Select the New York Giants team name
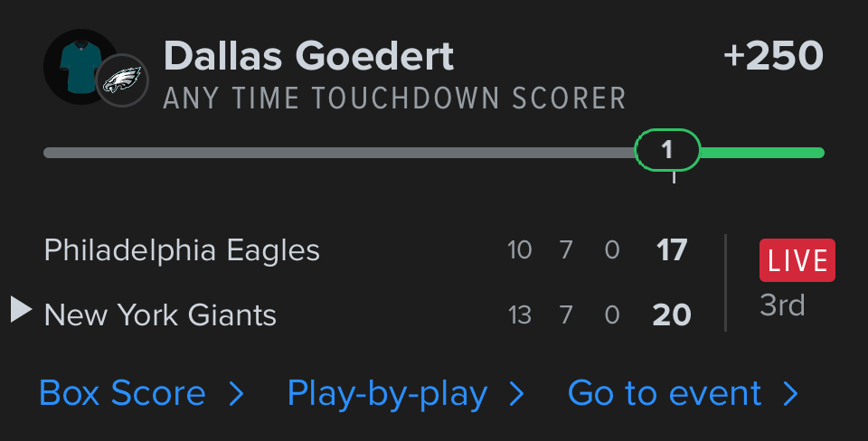The width and height of the screenshot is (868, 441). pyautogui.click(x=160, y=314)
